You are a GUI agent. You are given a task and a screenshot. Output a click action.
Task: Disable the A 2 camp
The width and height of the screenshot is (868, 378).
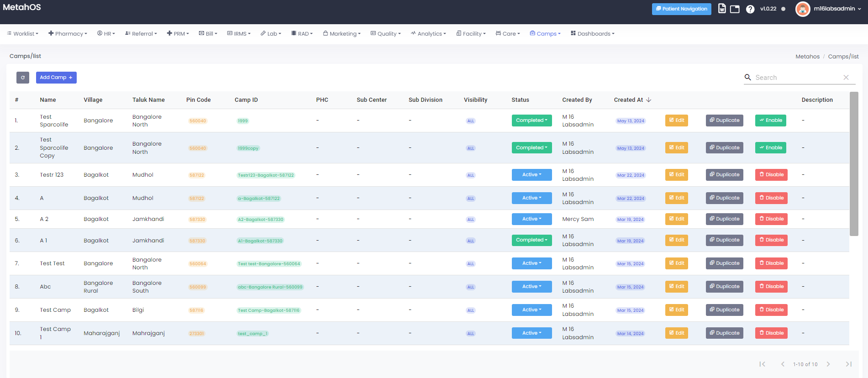(x=771, y=219)
